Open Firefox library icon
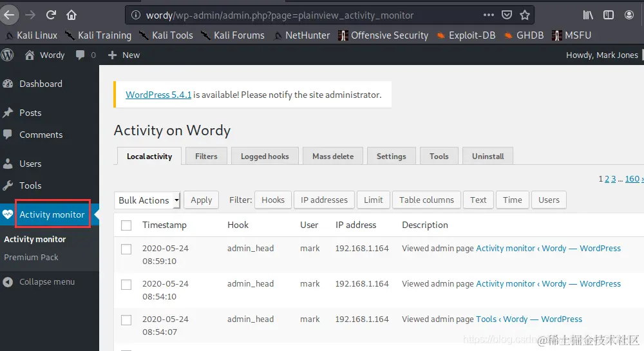Viewport: 644px width, 351px height. click(588, 15)
